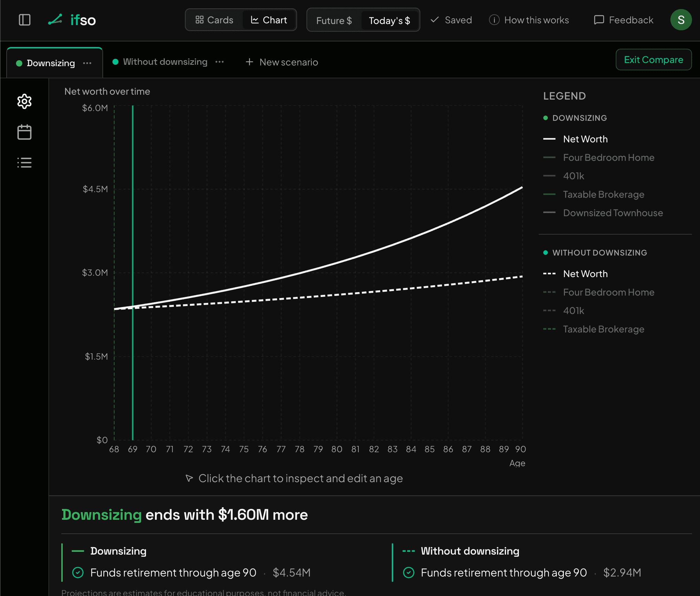The height and width of the screenshot is (596, 700).
Task: Open the calendar timeline icon
Action: coord(24,132)
